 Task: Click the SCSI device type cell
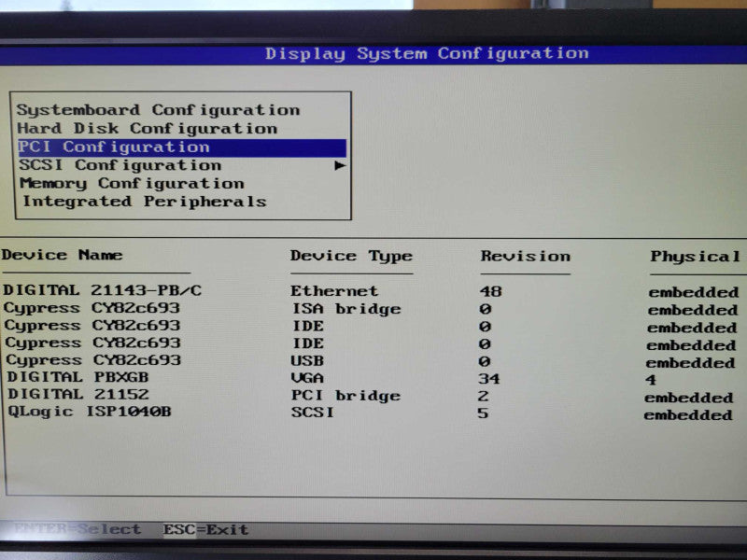313,413
